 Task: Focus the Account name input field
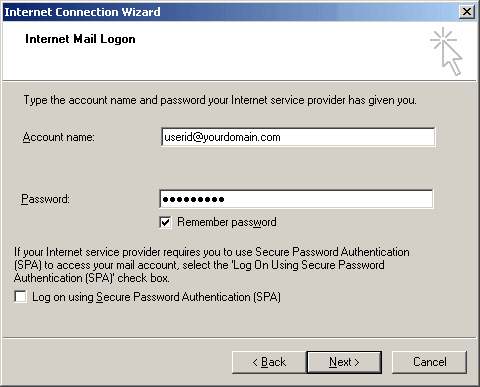tap(298, 137)
